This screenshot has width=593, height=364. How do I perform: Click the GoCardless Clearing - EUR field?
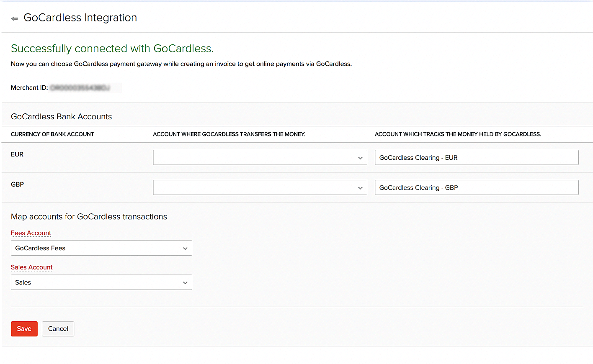point(476,158)
